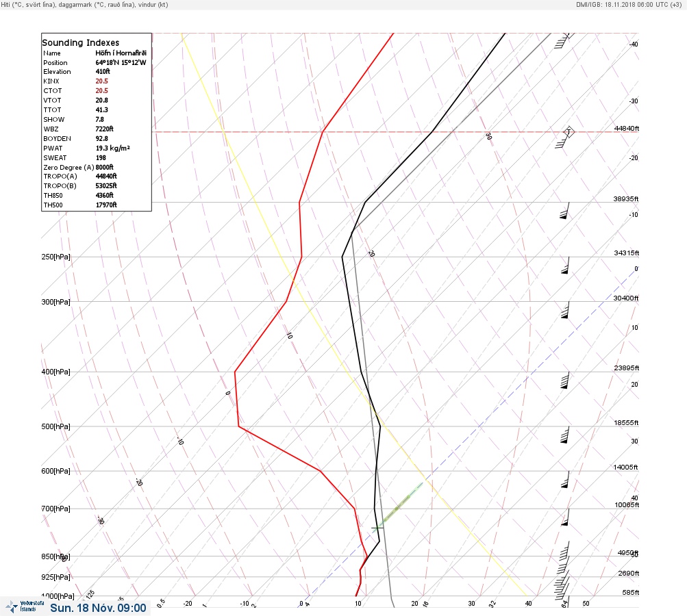
Task: Click the TROPO(B) value 53025ft
Action: [x=106, y=186]
